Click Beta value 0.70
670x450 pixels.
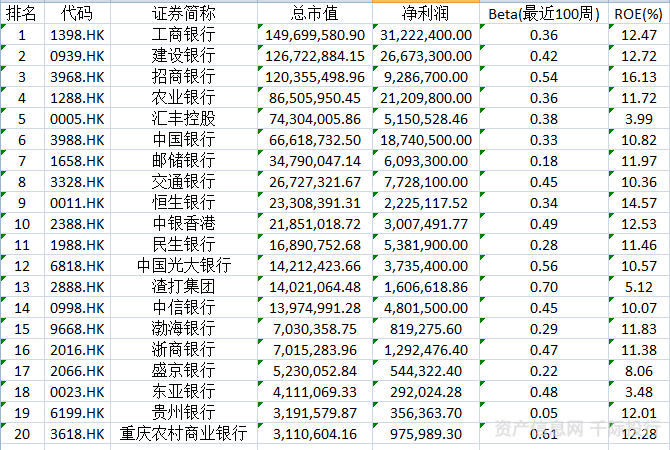(544, 286)
